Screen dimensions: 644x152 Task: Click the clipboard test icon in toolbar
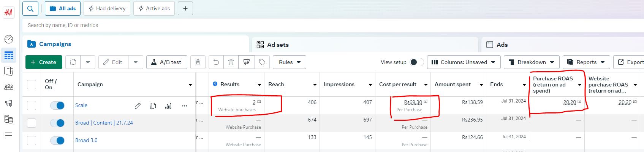(198, 62)
